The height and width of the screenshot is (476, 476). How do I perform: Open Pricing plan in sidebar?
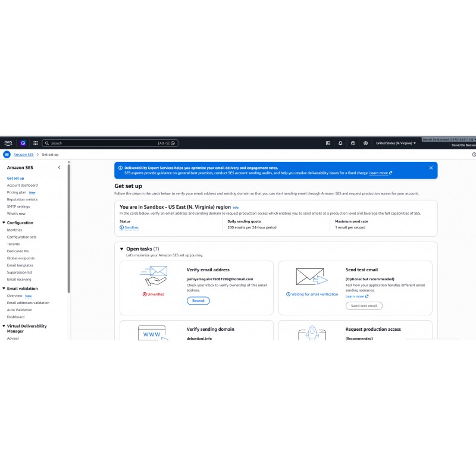pyautogui.click(x=17, y=192)
